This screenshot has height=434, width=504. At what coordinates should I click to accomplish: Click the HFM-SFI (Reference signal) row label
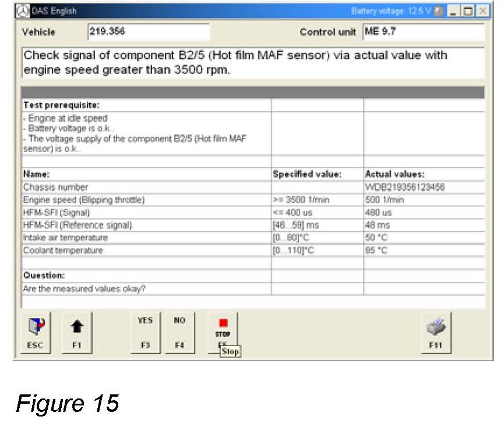[x=77, y=225]
